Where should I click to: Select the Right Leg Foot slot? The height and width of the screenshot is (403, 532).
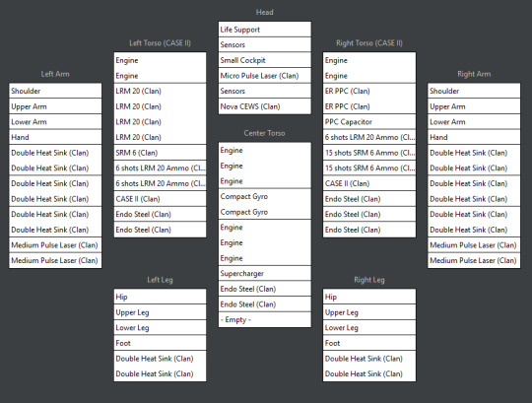(369, 343)
